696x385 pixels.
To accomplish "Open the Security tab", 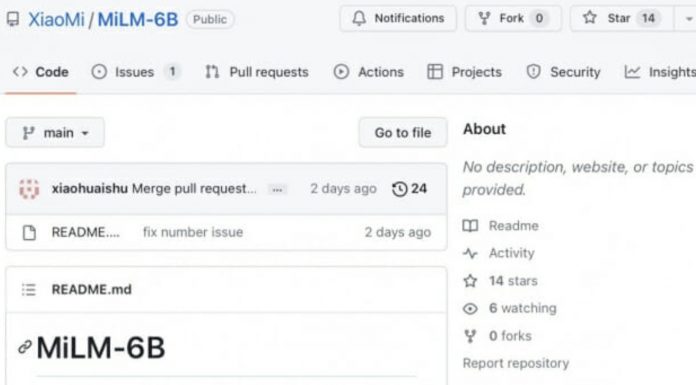I will [563, 72].
